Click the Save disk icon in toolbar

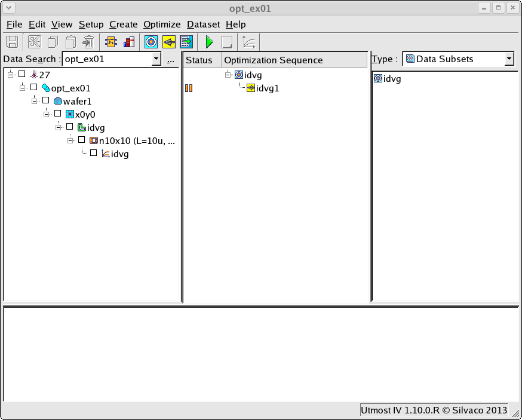[12, 42]
